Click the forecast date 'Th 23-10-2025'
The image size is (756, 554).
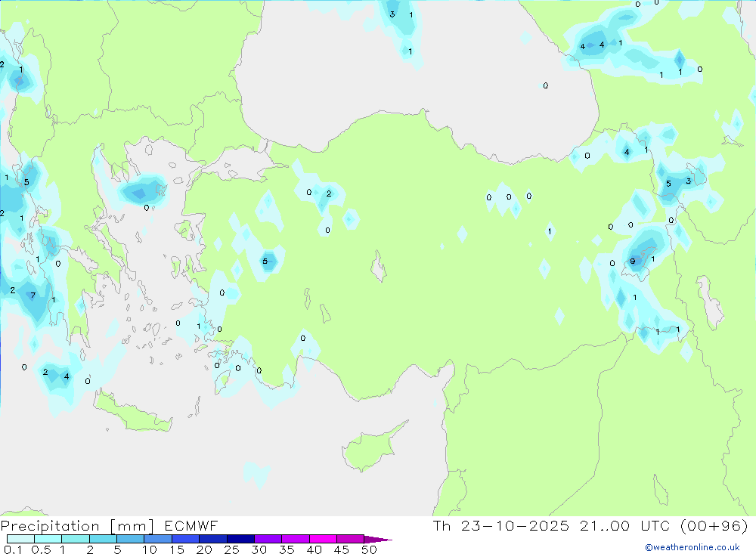(x=500, y=526)
